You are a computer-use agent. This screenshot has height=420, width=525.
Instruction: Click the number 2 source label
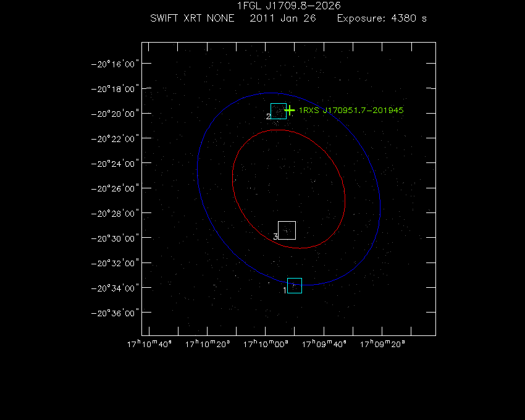click(x=268, y=117)
